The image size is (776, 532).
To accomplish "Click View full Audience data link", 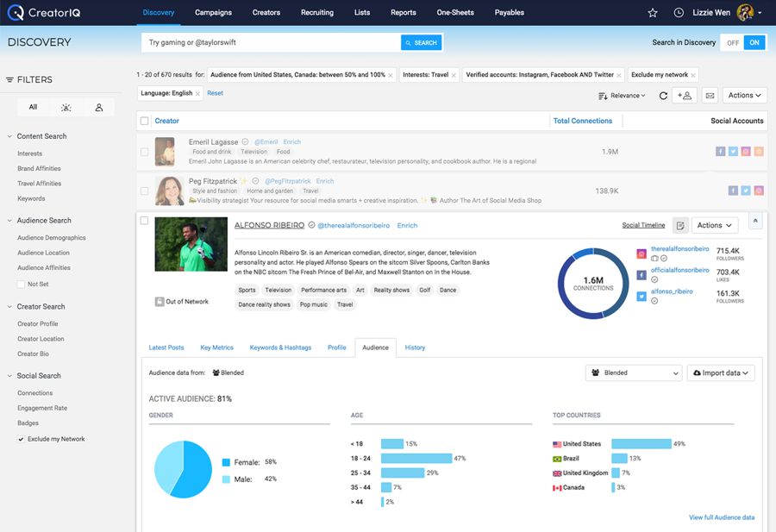I will pyautogui.click(x=722, y=517).
